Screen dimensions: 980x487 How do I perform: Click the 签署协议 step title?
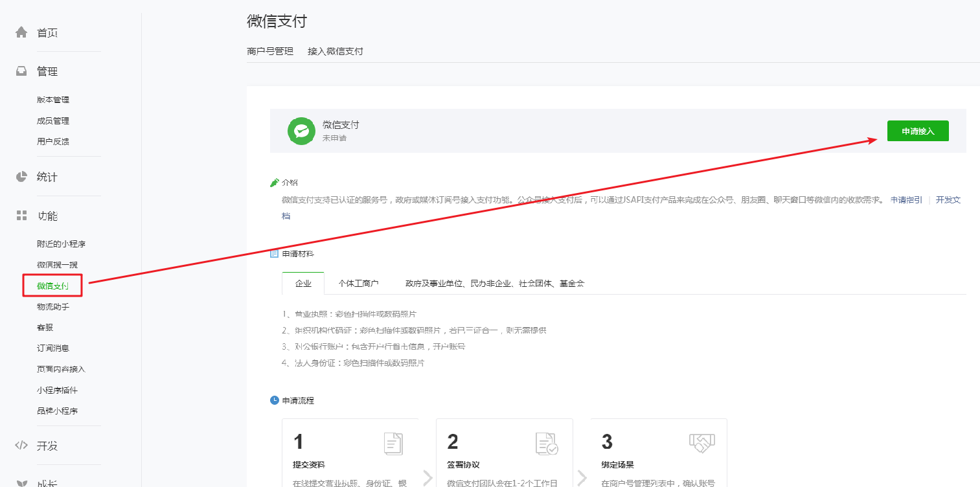click(x=463, y=464)
